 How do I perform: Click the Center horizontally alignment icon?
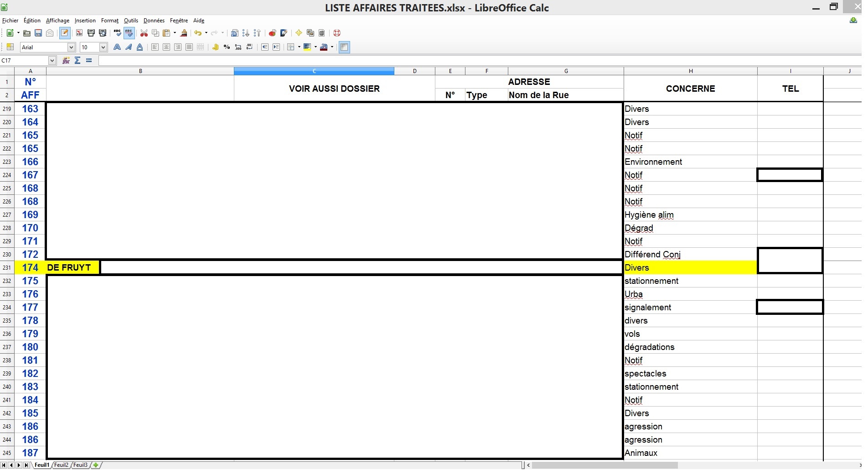pos(166,47)
